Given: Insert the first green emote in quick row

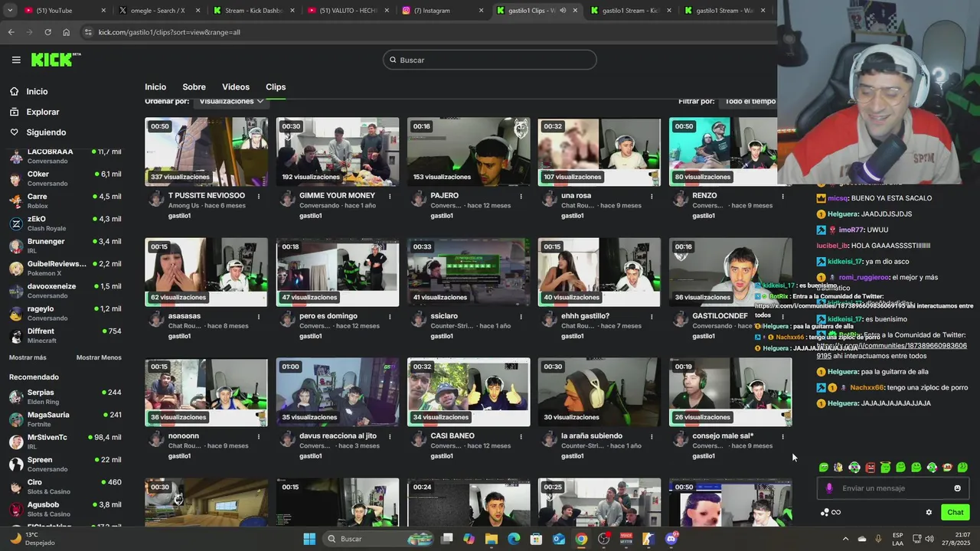Looking at the screenshot, I should [x=824, y=468].
